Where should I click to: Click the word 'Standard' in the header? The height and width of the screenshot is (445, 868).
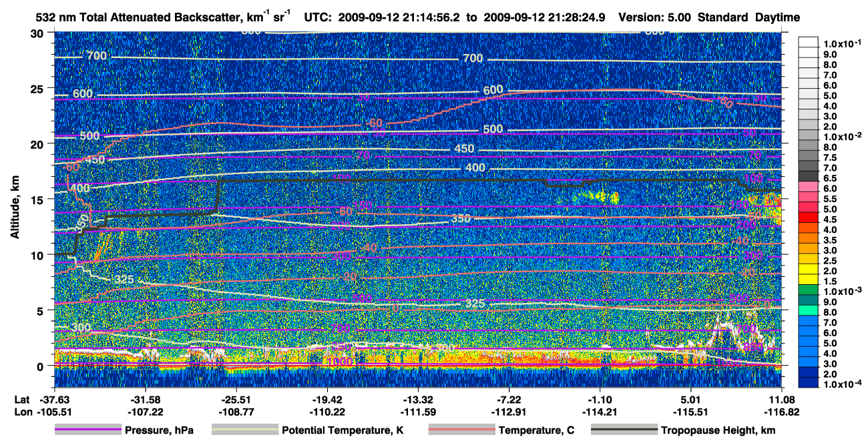pyautogui.click(x=723, y=18)
